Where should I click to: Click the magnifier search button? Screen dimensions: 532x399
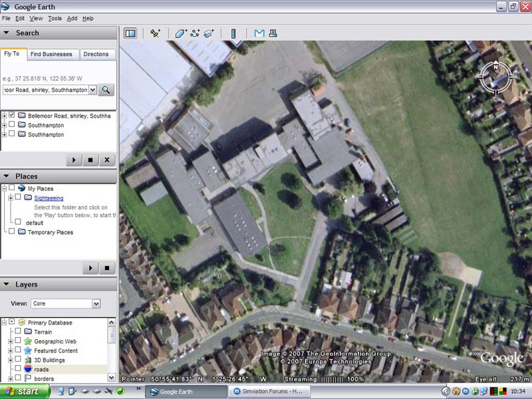[106, 90]
